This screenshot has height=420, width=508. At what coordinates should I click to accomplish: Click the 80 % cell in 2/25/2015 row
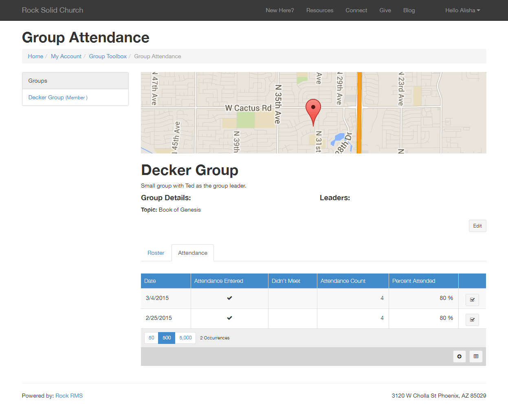[x=424, y=318]
